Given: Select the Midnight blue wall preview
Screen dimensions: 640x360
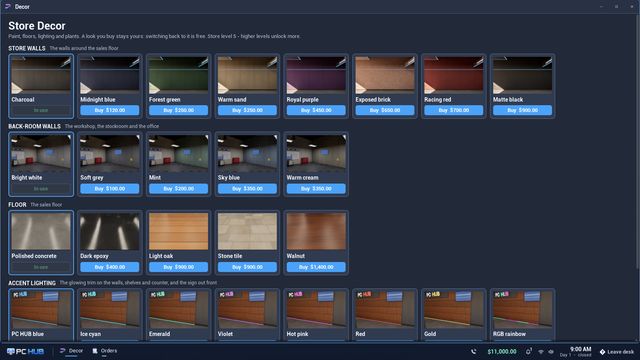Looking at the screenshot, I should click(x=109, y=75).
